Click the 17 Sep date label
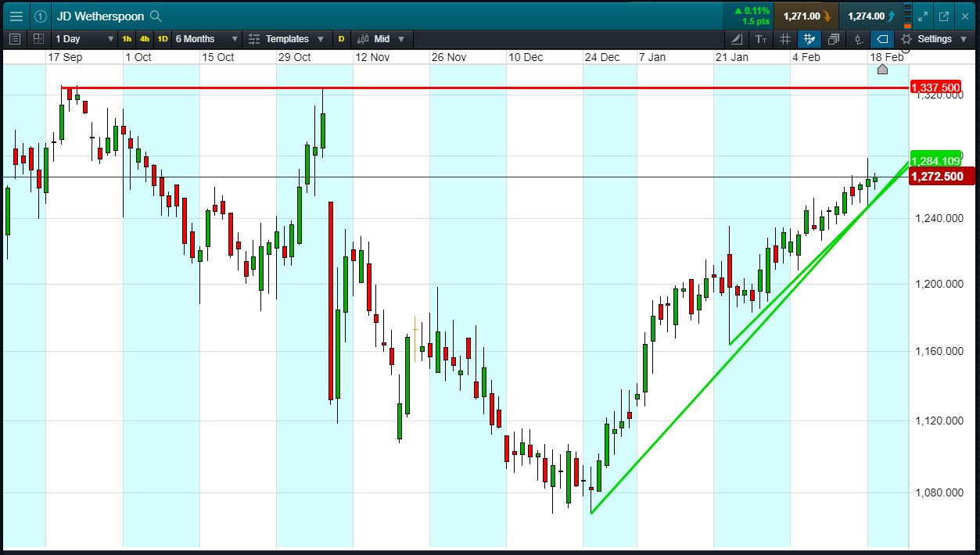Image resolution: width=980 pixels, height=555 pixels. (65, 57)
